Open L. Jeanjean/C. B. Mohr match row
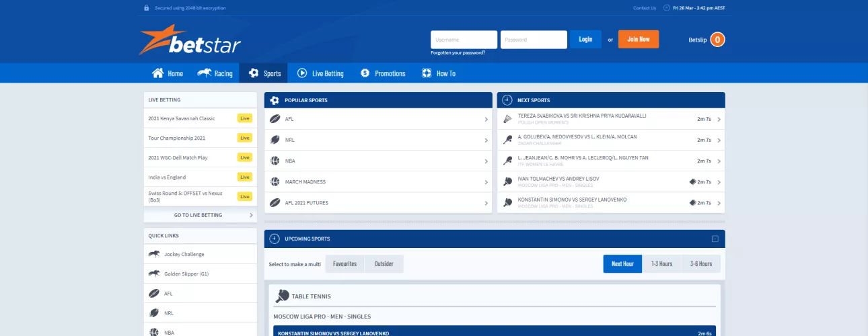 tap(611, 161)
